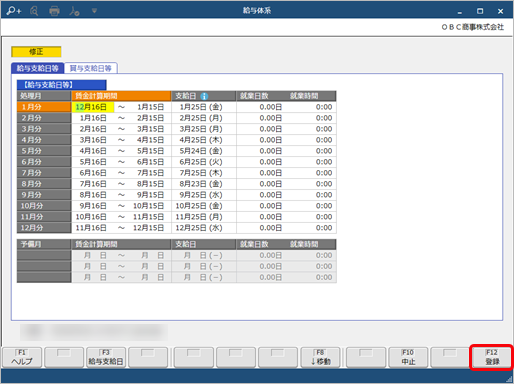Screen dimensions: 514x384
Task: Select the 1月分 row header
Action: point(44,107)
